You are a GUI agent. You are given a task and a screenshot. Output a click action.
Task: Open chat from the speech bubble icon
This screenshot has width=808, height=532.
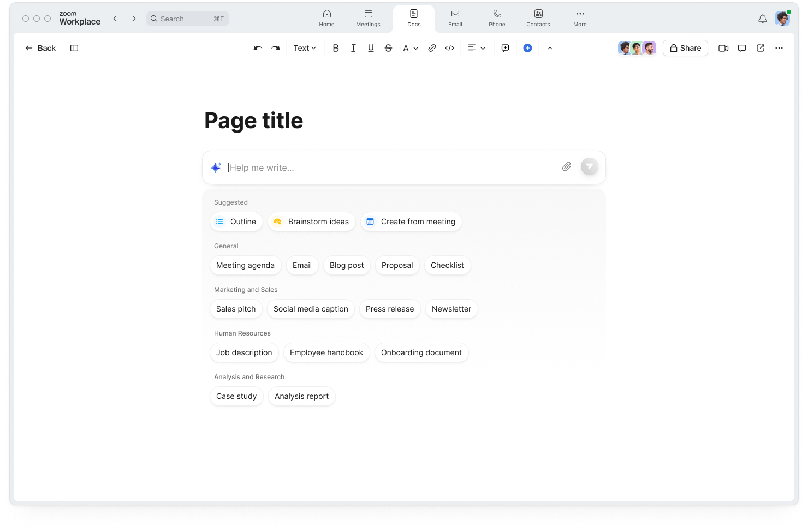tap(741, 48)
